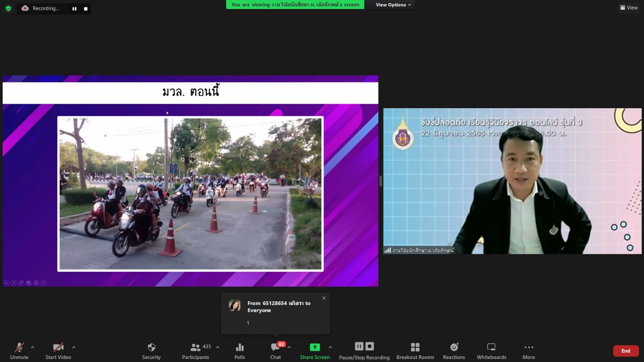
Task: Click the red End meeting button
Action: [626, 351]
